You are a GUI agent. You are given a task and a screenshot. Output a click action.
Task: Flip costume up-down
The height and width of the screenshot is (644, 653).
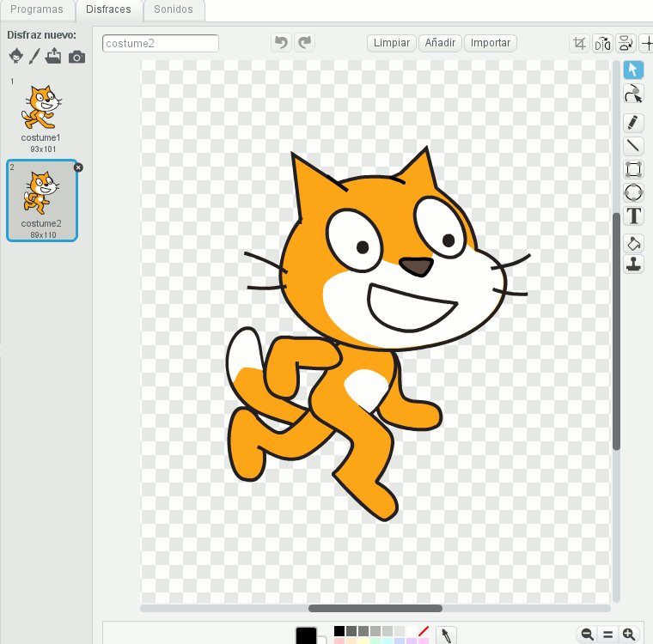[x=626, y=43]
